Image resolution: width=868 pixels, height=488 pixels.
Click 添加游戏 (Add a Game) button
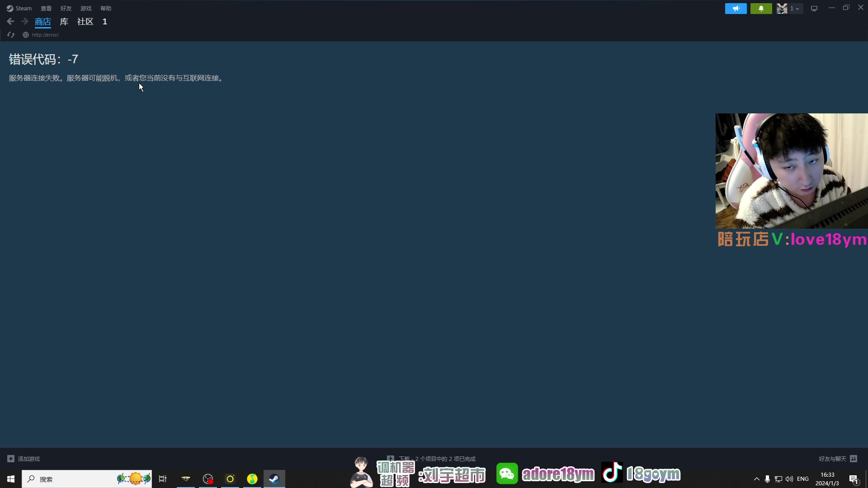[24, 459]
